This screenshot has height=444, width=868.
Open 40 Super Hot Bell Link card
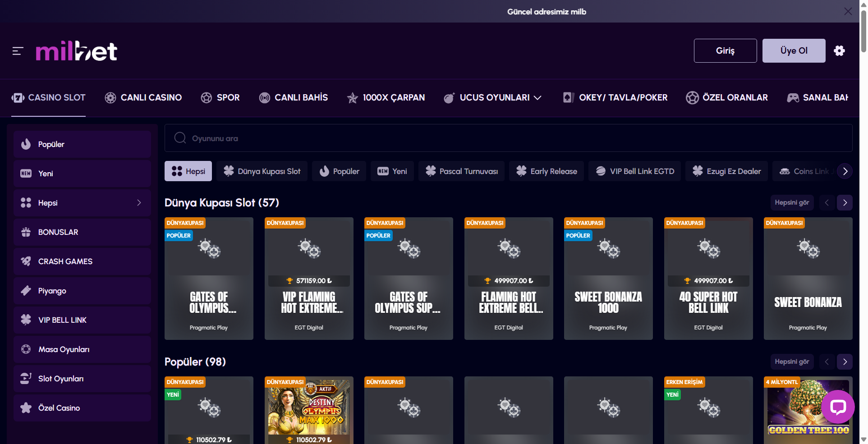pyautogui.click(x=708, y=279)
